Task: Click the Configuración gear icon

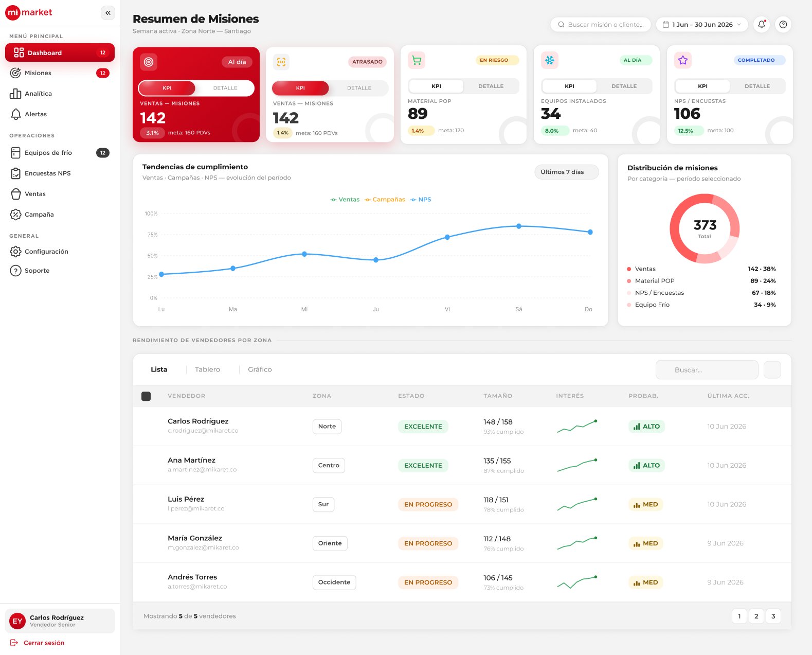Action: pyautogui.click(x=15, y=252)
